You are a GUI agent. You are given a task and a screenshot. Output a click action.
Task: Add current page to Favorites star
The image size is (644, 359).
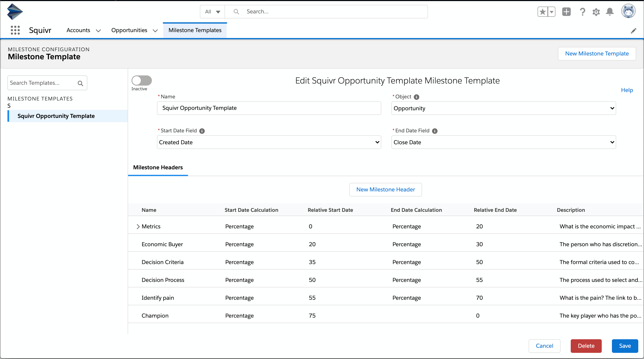(542, 12)
